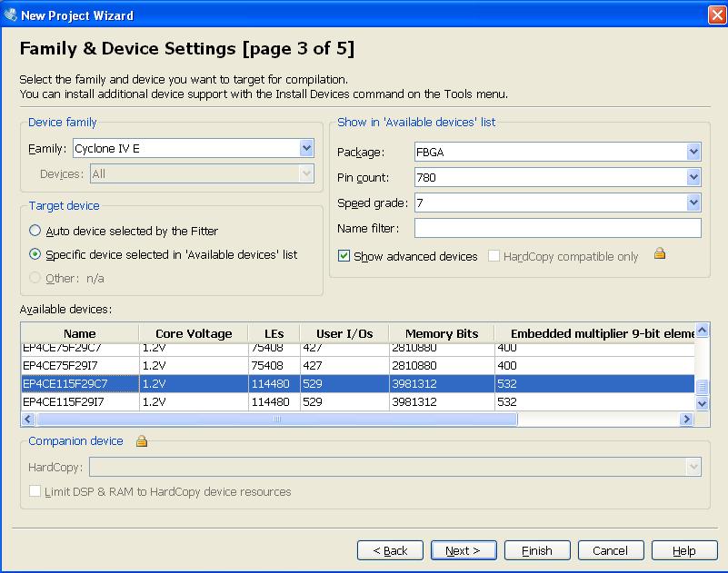The height and width of the screenshot is (573, 728).
Task: Click the Finish button
Action: (537, 550)
